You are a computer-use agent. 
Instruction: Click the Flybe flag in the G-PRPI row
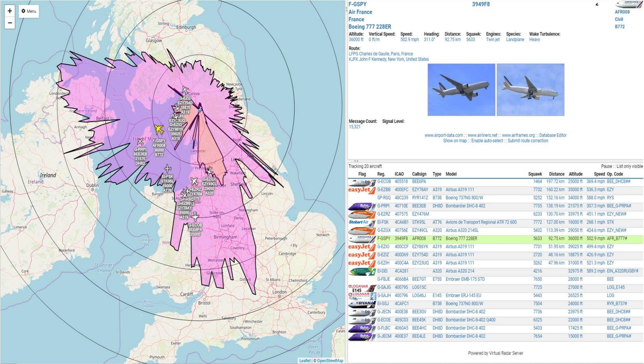click(362, 206)
